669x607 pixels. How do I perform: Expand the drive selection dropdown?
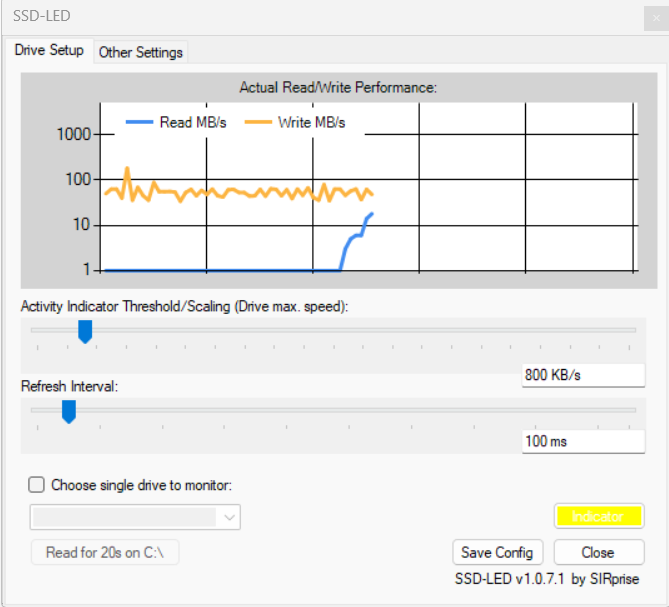coord(231,517)
